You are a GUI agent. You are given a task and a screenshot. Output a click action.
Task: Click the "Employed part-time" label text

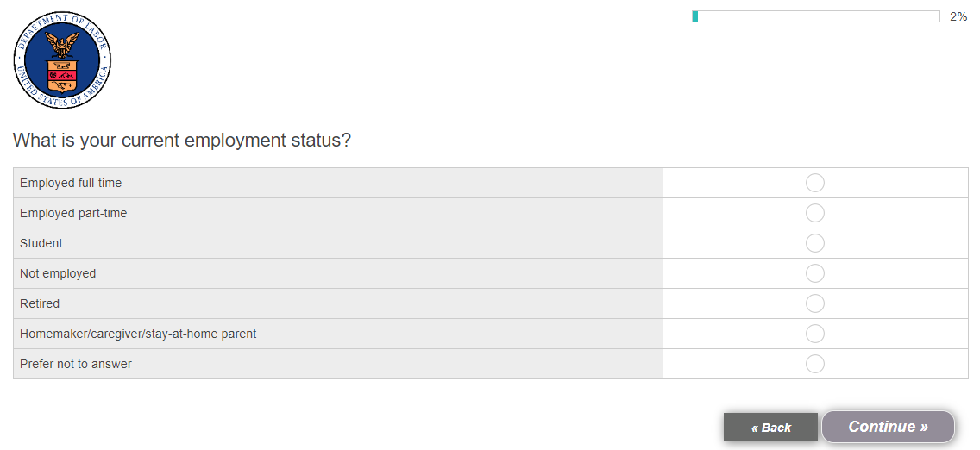[x=73, y=213]
